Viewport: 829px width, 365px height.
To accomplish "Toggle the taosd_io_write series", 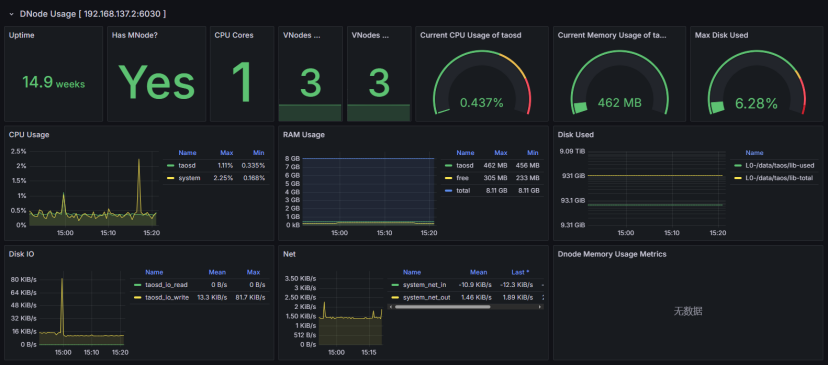I will click(x=167, y=297).
